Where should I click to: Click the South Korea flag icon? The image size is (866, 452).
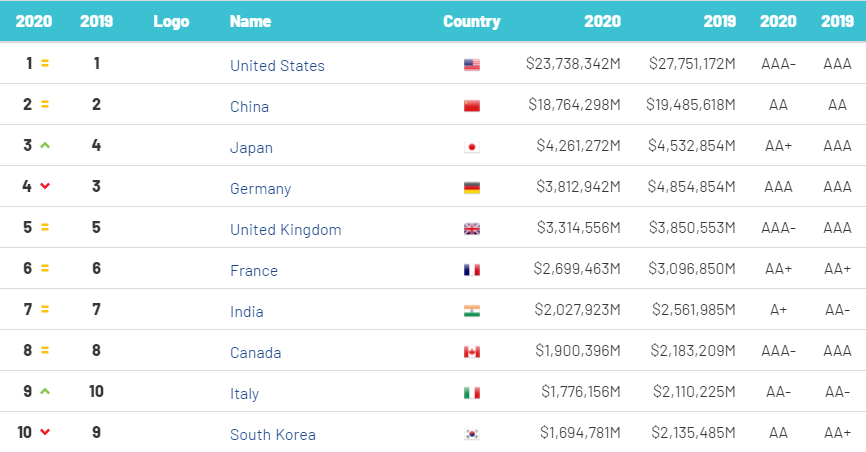(x=472, y=434)
